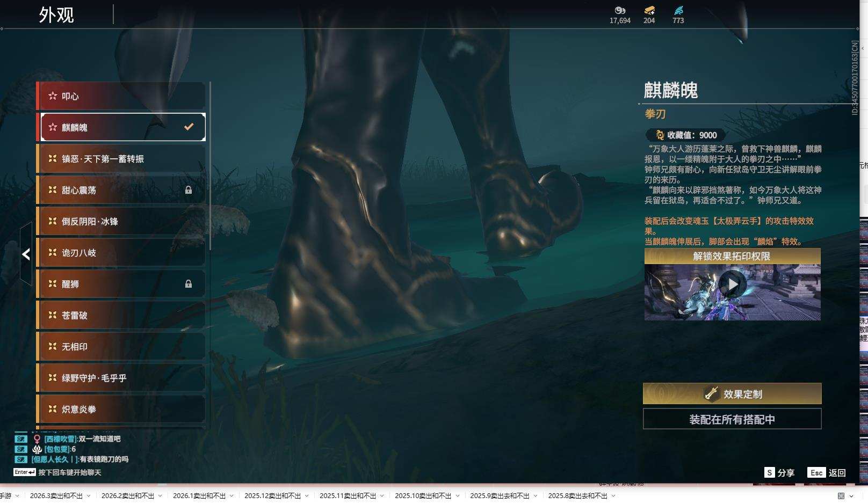868x504 pixels.
Task: Select 倒反阴阳·冰锋 in the list
Action: click(x=121, y=221)
